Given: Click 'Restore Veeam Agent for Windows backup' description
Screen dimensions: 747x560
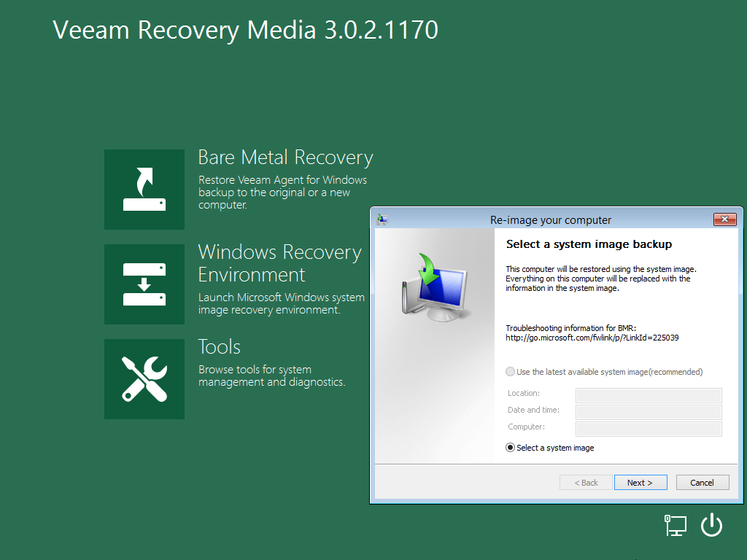Looking at the screenshot, I should coord(282,192).
